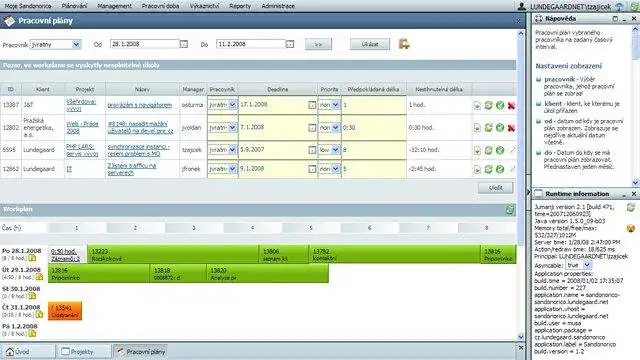This screenshot has width=640, height=360.
Task: Click the document icon in row 12802
Action: 477,128
